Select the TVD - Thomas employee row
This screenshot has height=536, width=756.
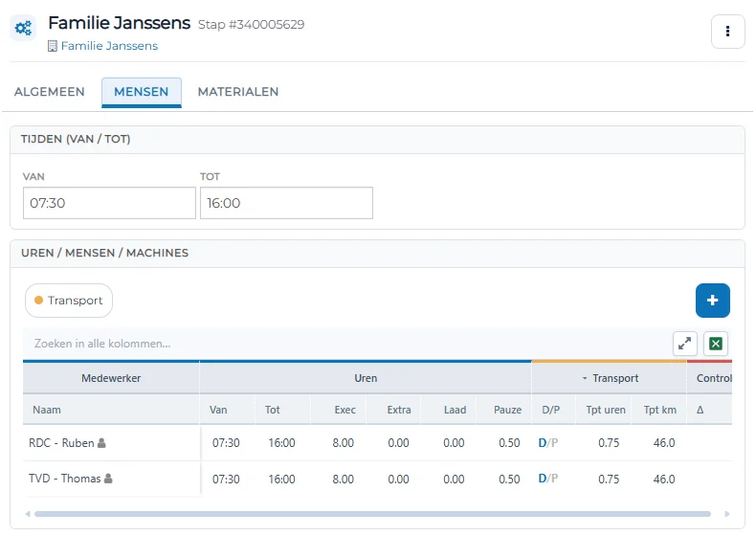[377, 479]
